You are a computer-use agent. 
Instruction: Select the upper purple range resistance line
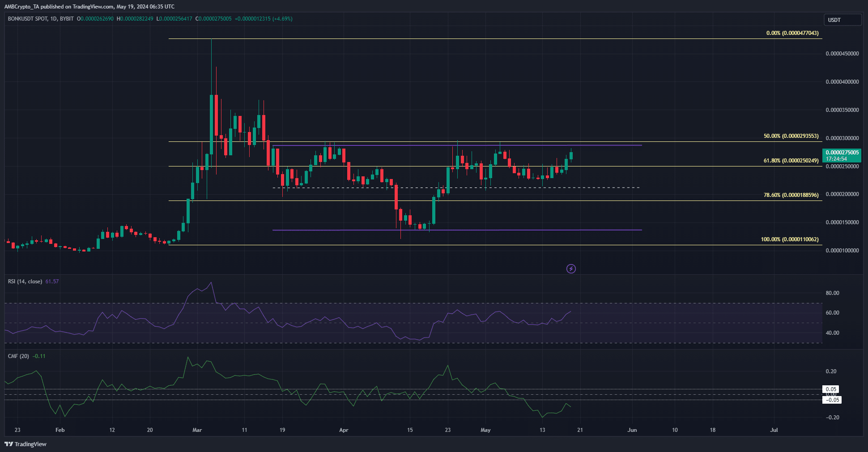[457, 145]
